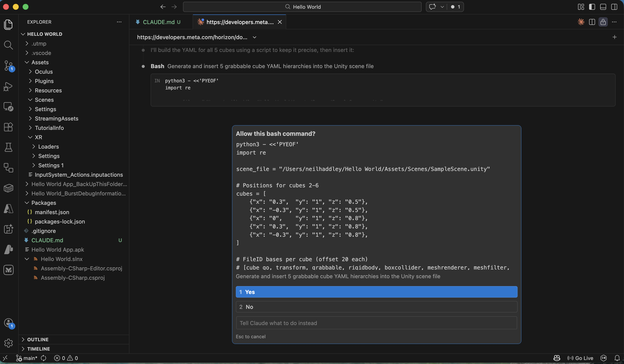The height and width of the screenshot is (364, 624).
Task: Click the Claude Code asterisk icon in editor toolbar
Action: tap(581, 22)
